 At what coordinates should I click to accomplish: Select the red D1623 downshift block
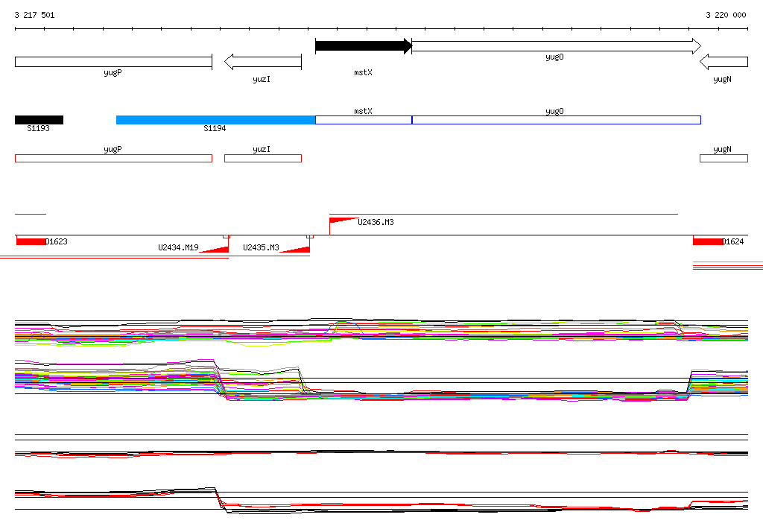tap(31, 241)
